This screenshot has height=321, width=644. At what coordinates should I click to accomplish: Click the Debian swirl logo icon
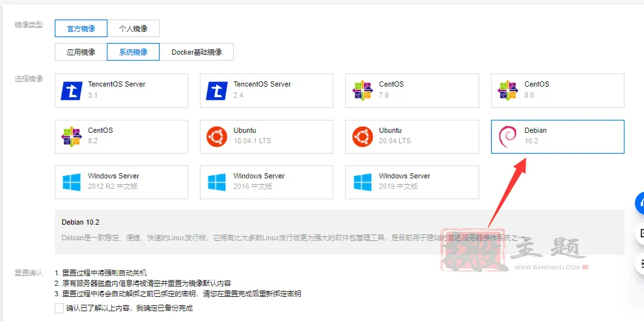[508, 137]
